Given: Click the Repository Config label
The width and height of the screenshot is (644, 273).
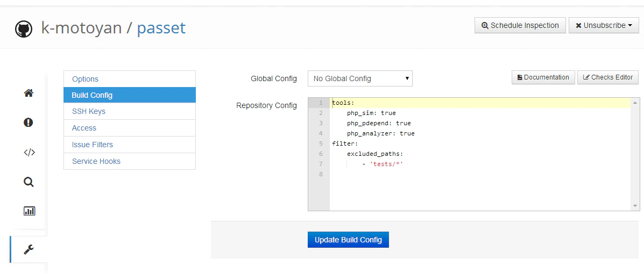Looking at the screenshot, I should coord(266,105).
